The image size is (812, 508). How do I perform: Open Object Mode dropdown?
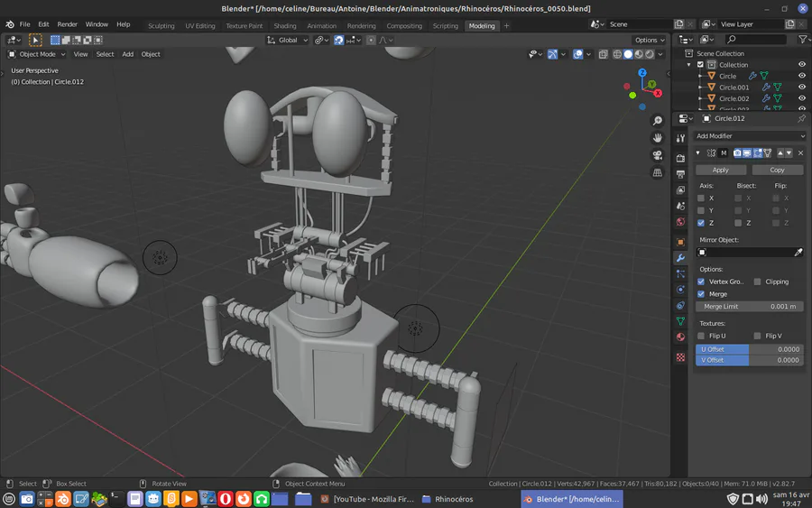(x=37, y=54)
